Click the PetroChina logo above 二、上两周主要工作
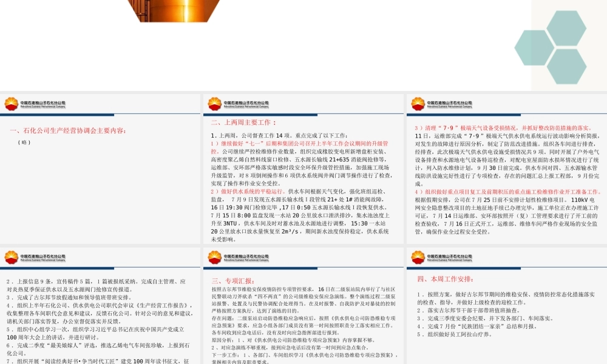607x364 pixels. tap(238, 104)
